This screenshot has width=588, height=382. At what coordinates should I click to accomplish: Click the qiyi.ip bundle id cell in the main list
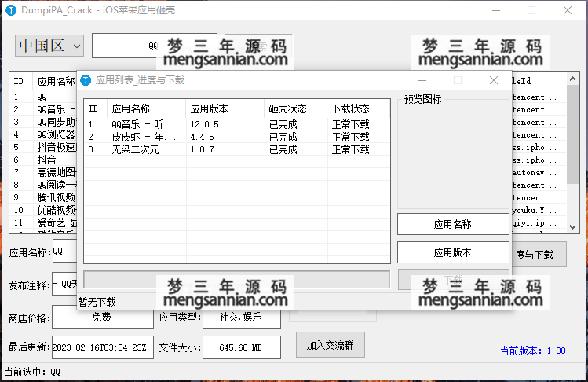535,223
